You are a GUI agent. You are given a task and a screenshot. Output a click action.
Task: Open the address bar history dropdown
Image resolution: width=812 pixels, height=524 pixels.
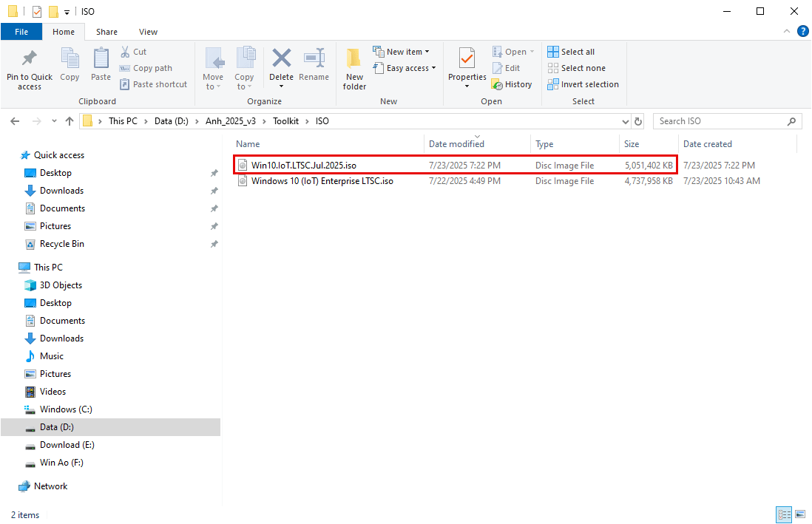(625, 121)
